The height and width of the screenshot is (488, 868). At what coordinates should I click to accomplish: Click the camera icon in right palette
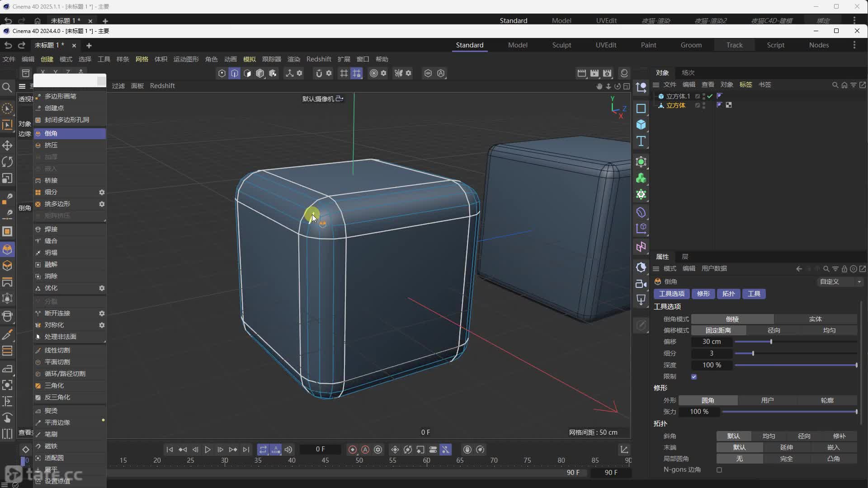[641, 284]
